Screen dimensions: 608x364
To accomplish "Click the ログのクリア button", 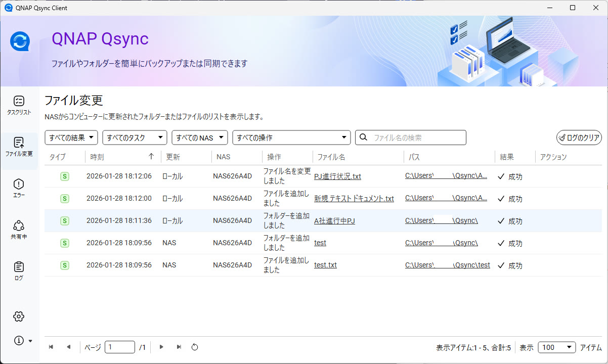I will coord(579,138).
